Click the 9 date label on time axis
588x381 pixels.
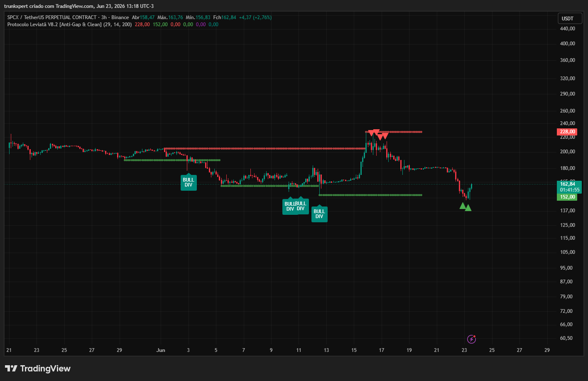(x=271, y=350)
